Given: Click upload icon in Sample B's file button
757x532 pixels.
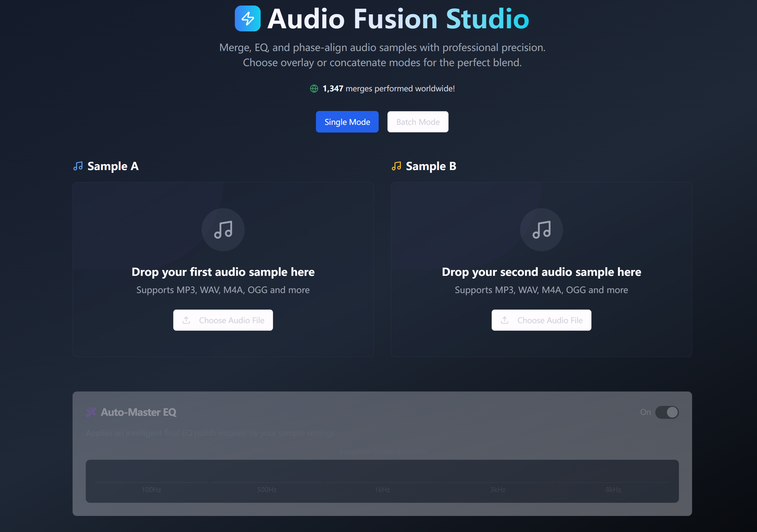Looking at the screenshot, I should click(x=504, y=320).
